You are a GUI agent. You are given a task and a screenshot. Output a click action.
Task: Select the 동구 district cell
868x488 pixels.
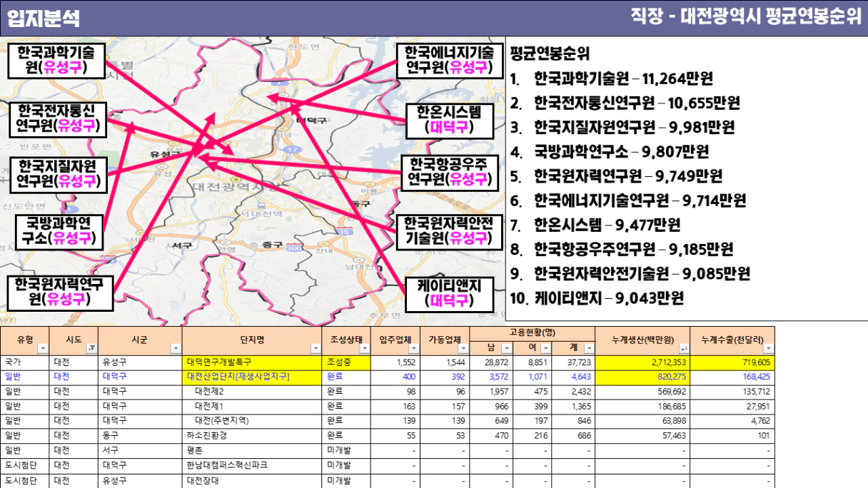(139, 435)
